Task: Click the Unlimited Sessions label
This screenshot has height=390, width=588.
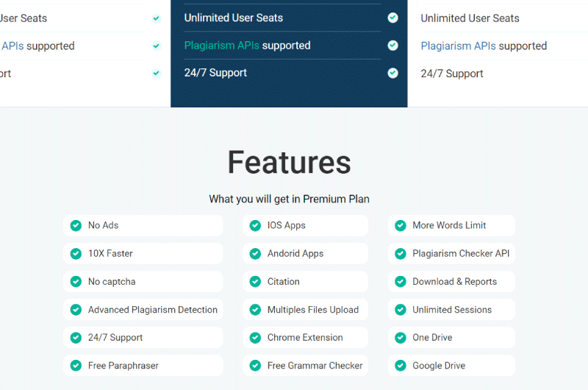Action: pyautogui.click(x=452, y=310)
